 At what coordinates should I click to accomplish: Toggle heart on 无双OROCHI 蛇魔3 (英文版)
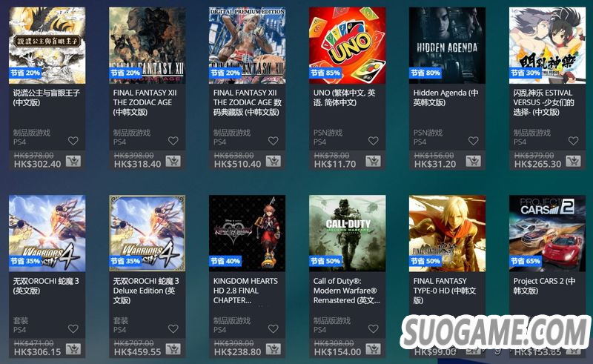click(x=73, y=329)
